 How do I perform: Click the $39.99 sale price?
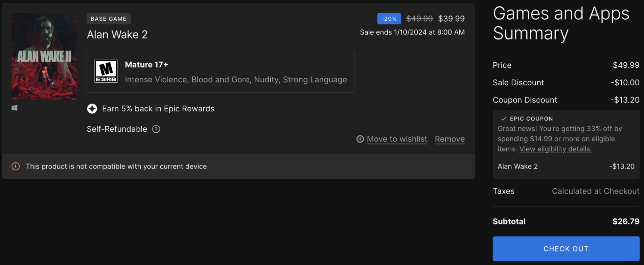pos(451,19)
